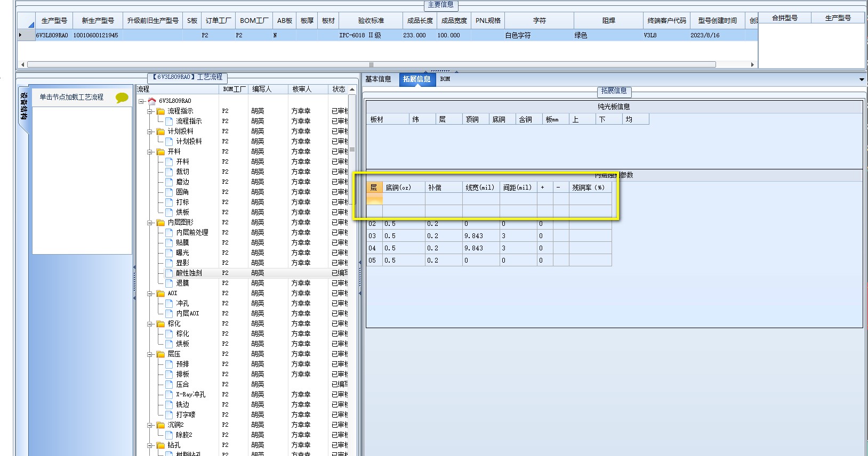Click folder icon of 开料 group
The image size is (868, 456).
[160, 151]
